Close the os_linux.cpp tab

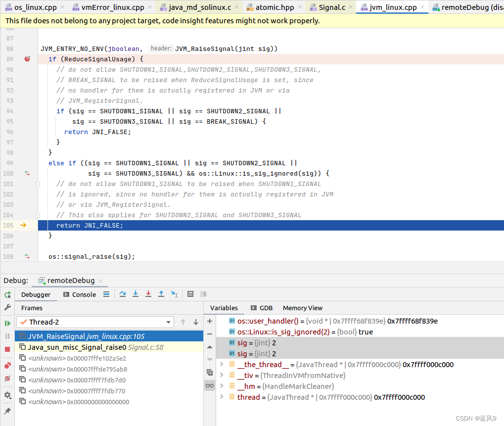coord(62,7)
